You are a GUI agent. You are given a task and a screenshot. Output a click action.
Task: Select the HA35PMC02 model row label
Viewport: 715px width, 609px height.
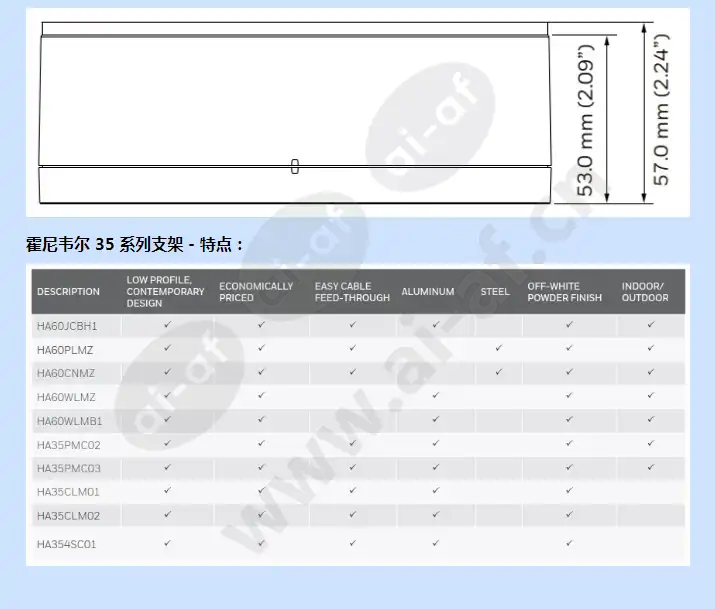coord(68,445)
